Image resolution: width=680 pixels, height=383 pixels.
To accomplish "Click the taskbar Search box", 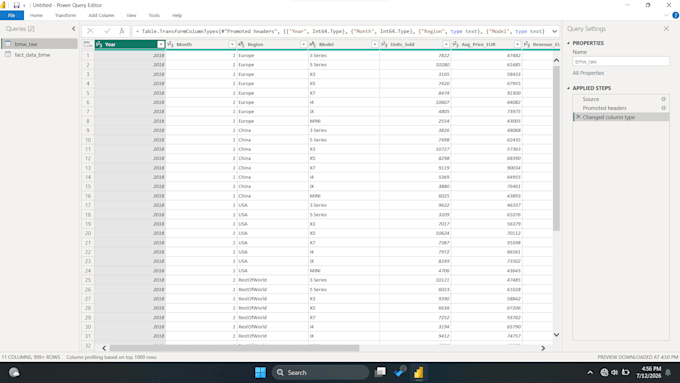I will pyautogui.click(x=320, y=372).
